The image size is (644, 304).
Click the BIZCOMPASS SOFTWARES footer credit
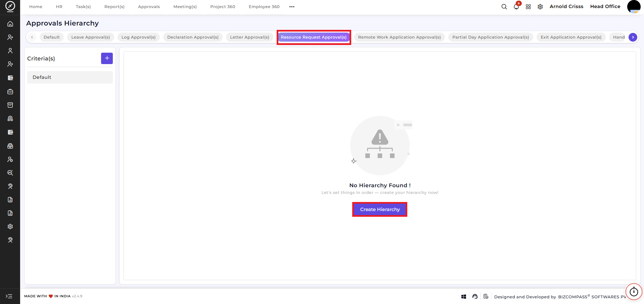pyautogui.click(x=592, y=297)
